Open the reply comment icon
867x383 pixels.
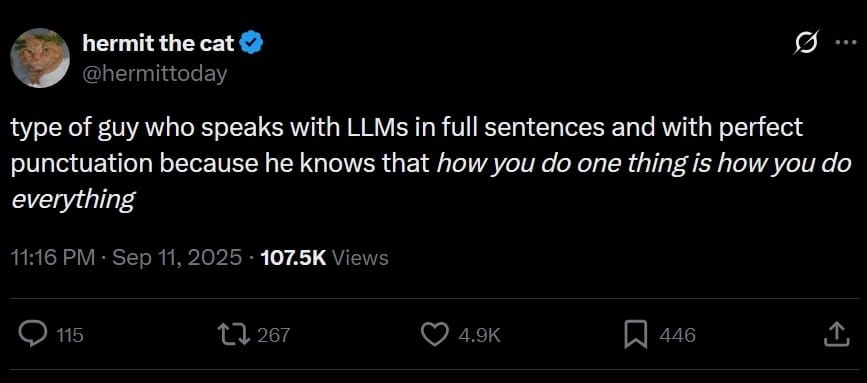[34, 334]
